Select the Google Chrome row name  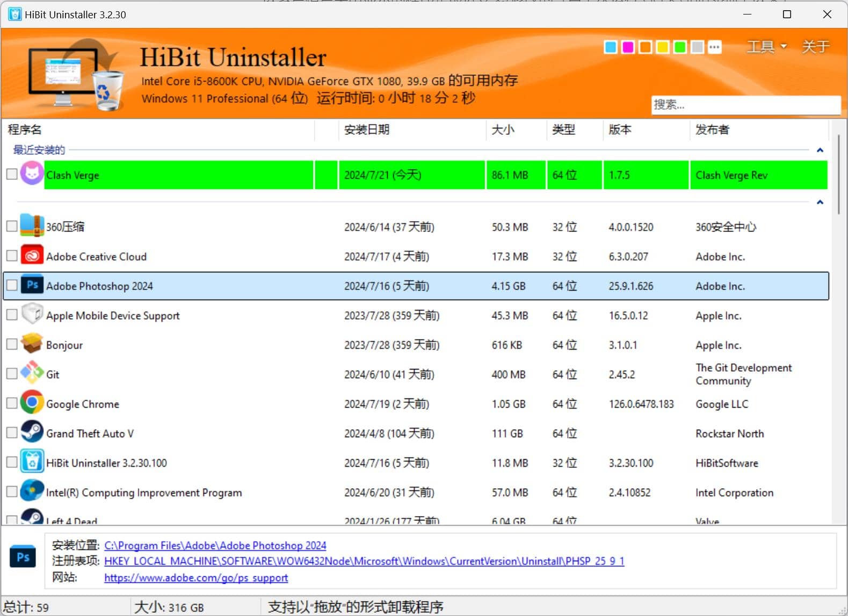(x=83, y=404)
